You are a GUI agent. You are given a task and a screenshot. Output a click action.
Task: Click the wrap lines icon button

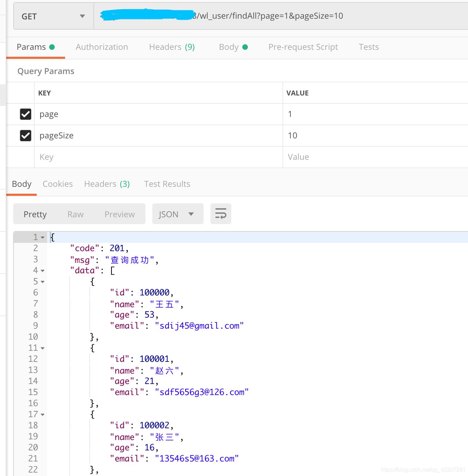(x=220, y=214)
